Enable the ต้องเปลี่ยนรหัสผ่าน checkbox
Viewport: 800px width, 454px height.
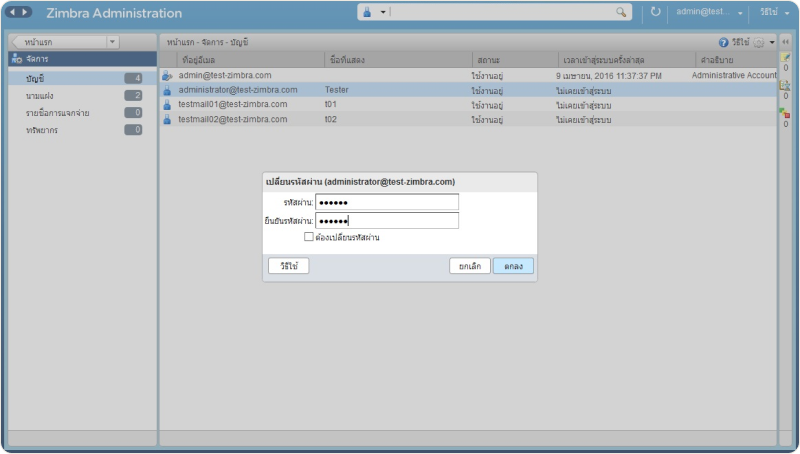tap(309, 237)
